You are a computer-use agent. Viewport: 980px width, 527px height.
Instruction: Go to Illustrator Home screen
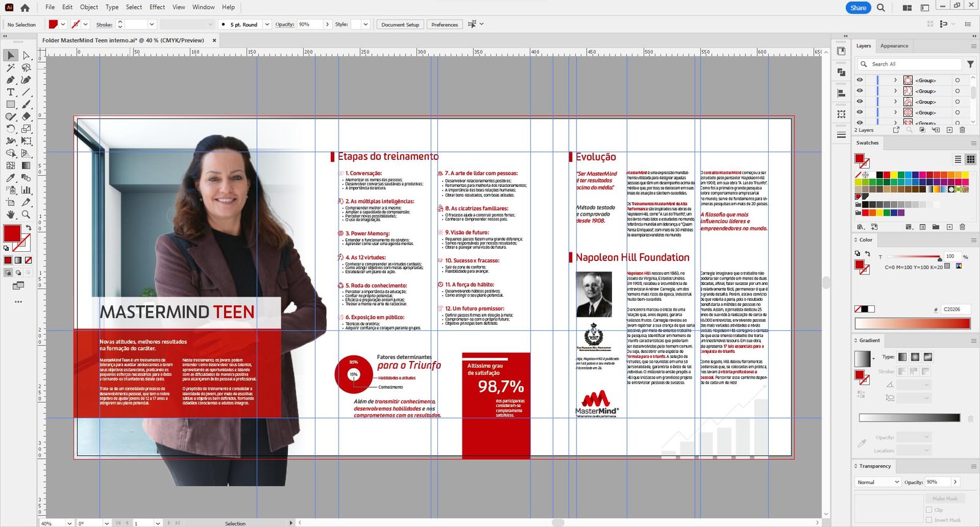24,8
